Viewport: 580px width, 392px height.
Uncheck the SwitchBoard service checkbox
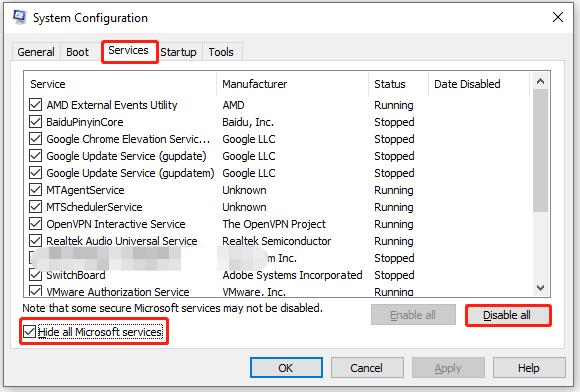click(x=36, y=275)
